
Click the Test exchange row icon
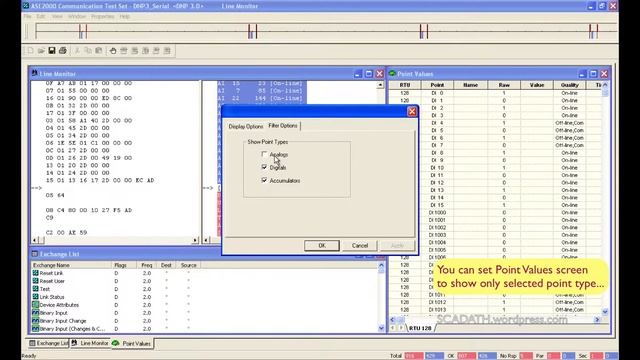(36, 289)
